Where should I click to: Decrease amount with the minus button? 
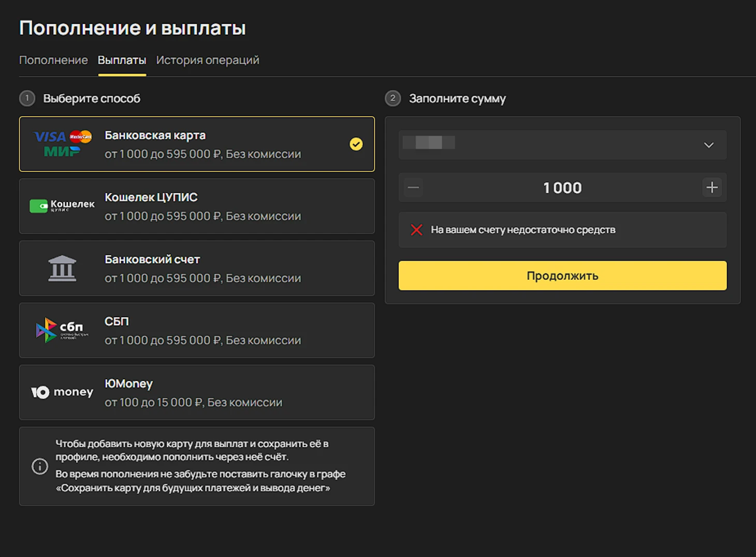pos(413,188)
